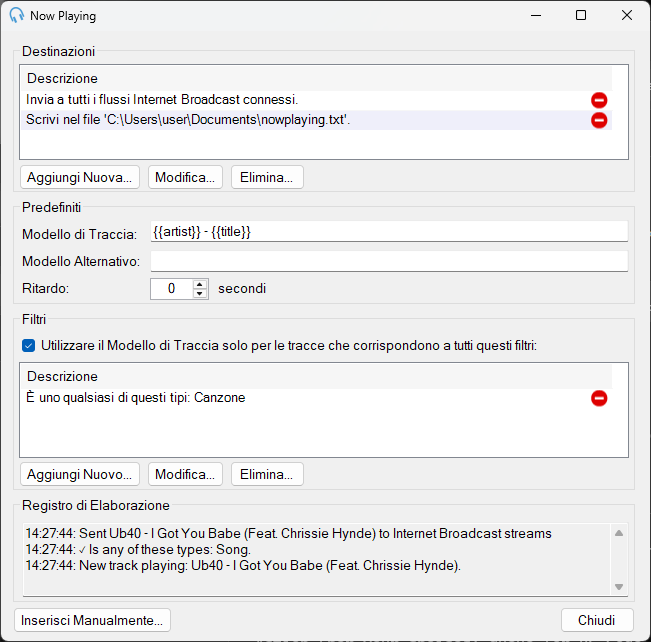Click Modifica button under Destinazioni
This screenshot has height=642, width=651.
[185, 177]
